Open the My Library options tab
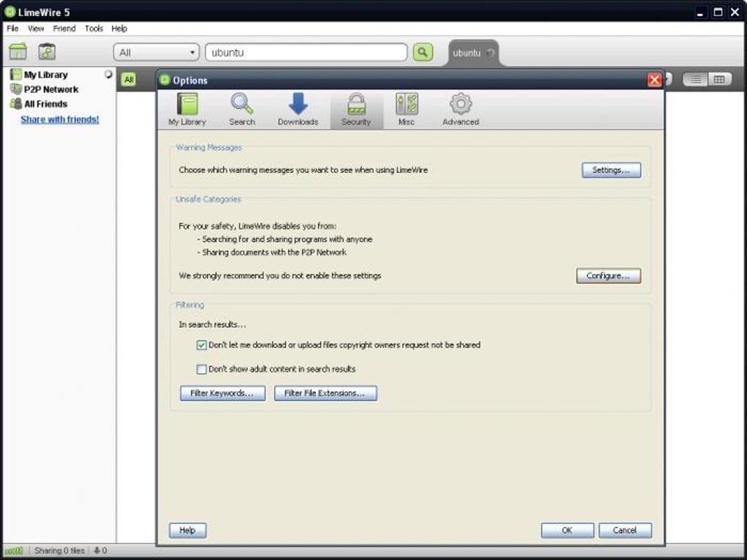This screenshot has height=560, width=747. click(x=187, y=109)
